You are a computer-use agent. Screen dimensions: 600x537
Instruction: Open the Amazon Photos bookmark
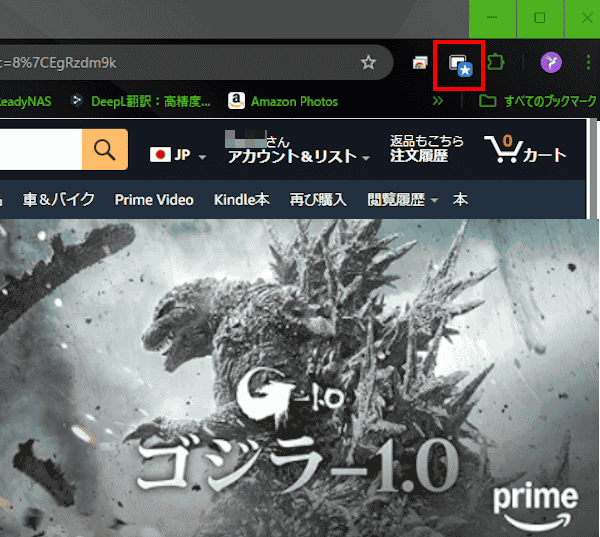[x=283, y=101]
